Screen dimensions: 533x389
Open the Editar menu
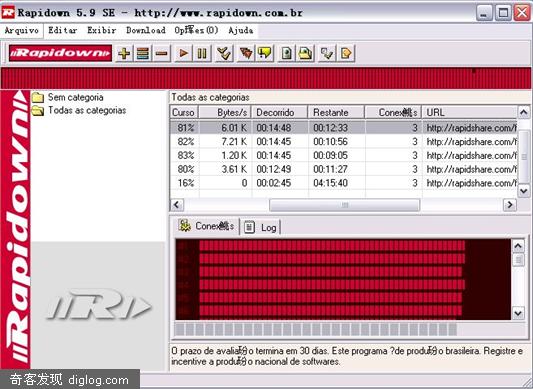tap(63, 30)
